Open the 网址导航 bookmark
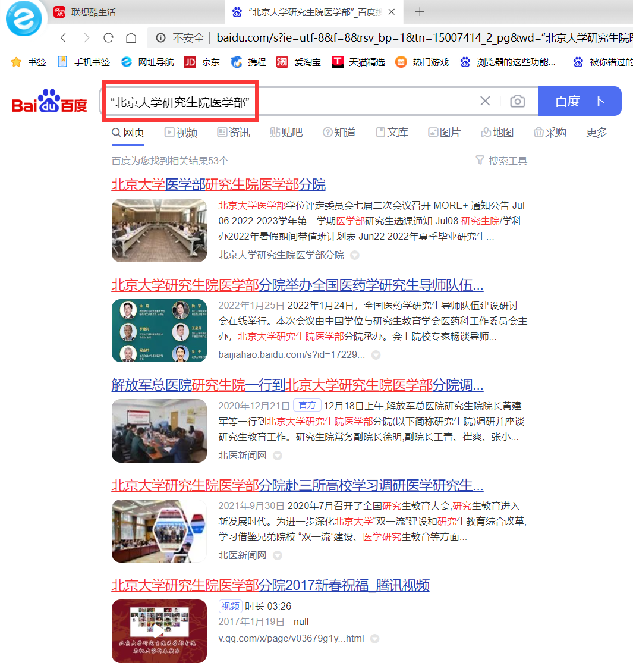The height and width of the screenshot is (672, 633). [147, 62]
